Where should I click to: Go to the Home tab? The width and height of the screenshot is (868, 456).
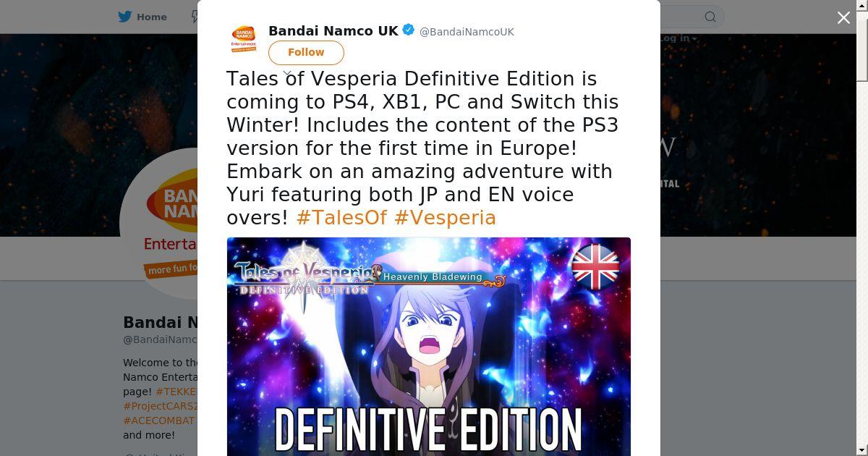142,17
